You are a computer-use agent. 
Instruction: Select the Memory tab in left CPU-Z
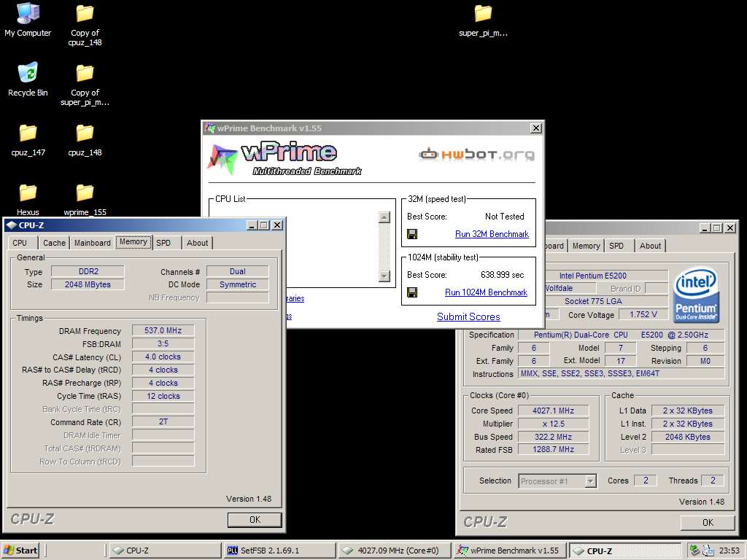pos(133,241)
